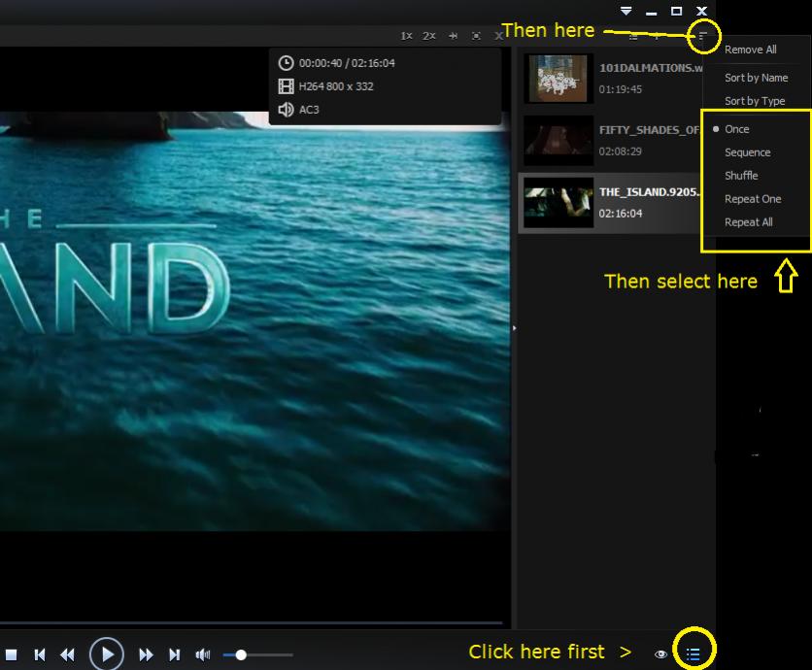The height and width of the screenshot is (670, 812).
Task: Click the round Play button
Action: coord(107,654)
